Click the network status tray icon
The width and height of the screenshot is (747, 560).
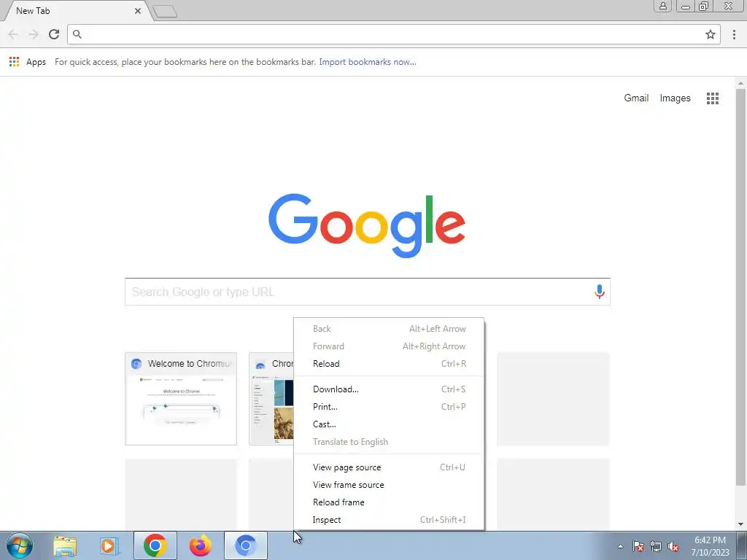(x=656, y=546)
